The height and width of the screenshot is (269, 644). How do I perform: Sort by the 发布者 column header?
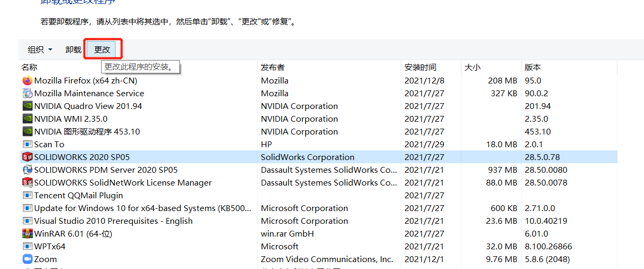(x=273, y=68)
